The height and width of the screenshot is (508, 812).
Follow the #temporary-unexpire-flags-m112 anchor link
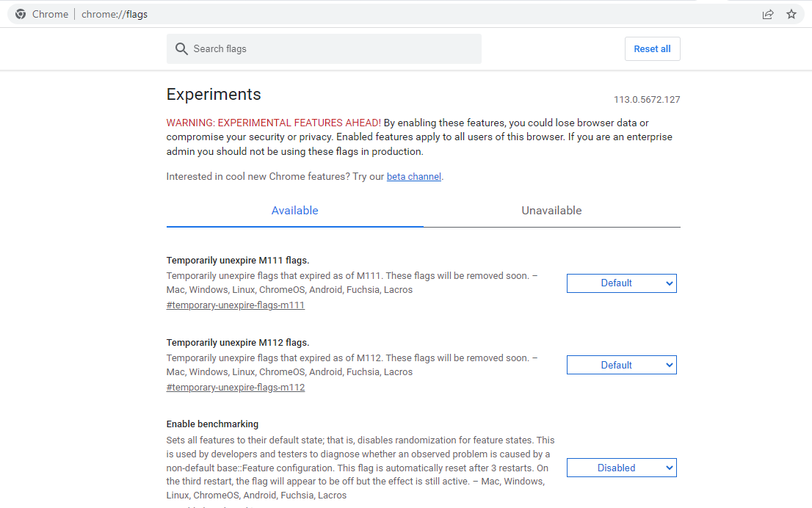236,388
